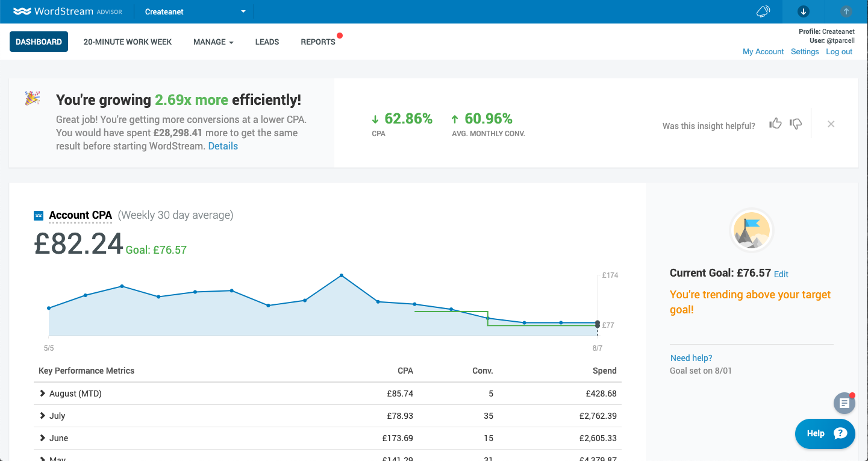Click the Goal: £76.57 text
868x461 pixels.
coord(156,249)
